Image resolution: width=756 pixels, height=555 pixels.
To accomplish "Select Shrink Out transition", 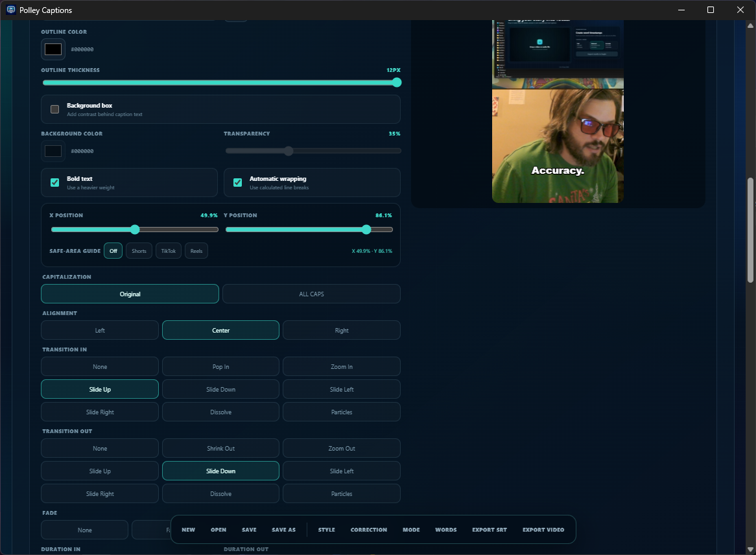I will click(221, 449).
